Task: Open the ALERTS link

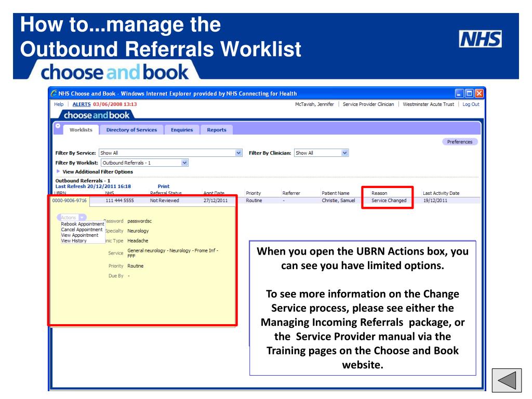Action: pos(82,104)
